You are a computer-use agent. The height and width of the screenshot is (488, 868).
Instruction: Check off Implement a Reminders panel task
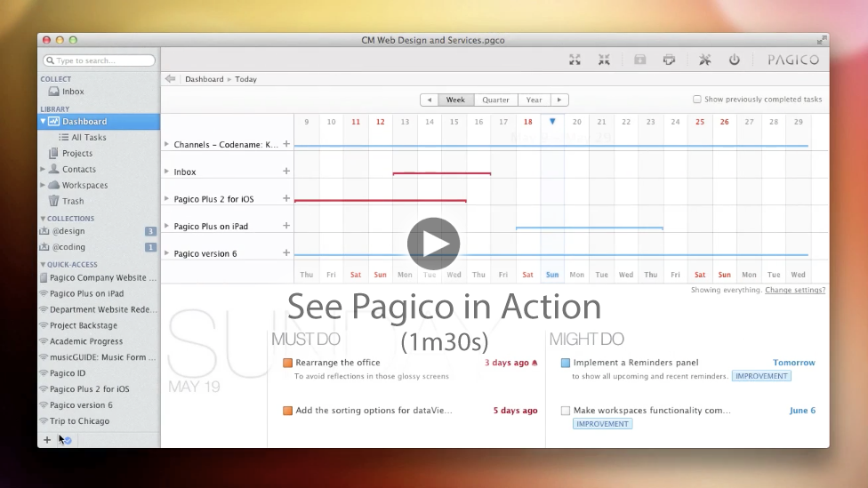click(x=566, y=363)
